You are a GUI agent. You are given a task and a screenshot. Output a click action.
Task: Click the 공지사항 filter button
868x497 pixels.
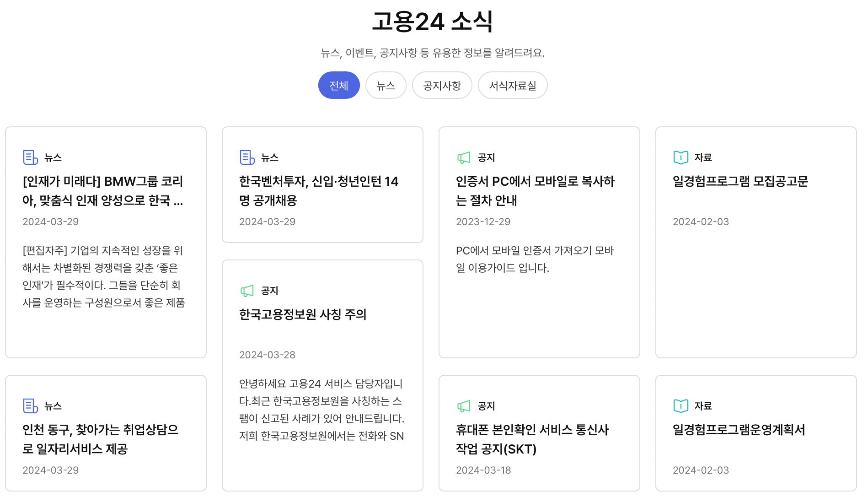442,85
